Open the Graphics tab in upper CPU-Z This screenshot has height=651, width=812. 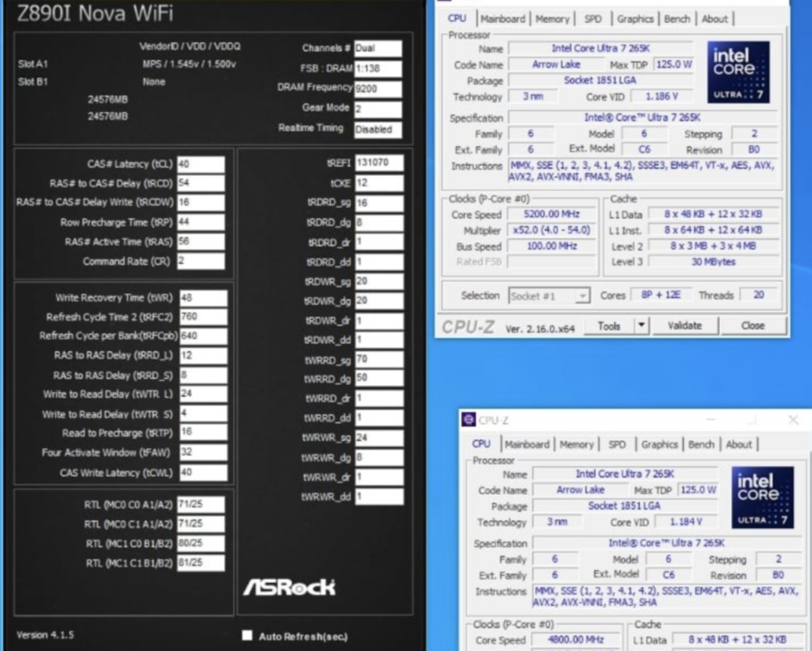[x=635, y=20]
